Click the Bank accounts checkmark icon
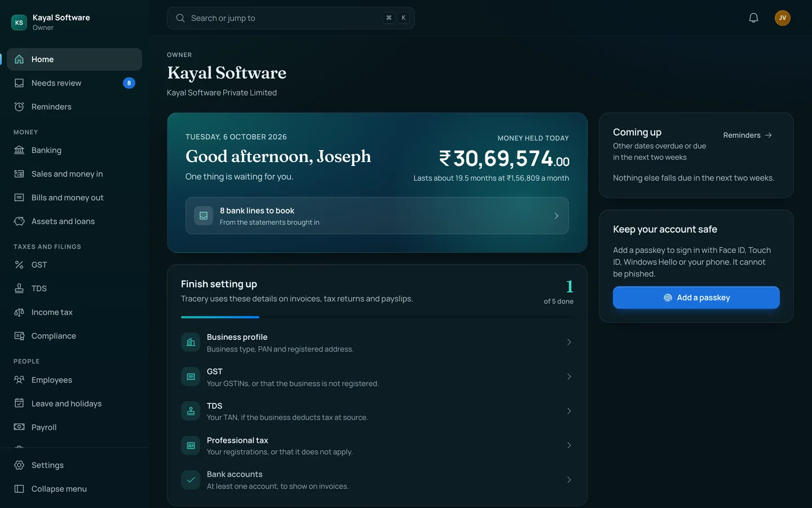Image resolution: width=812 pixels, height=508 pixels. pos(191,480)
